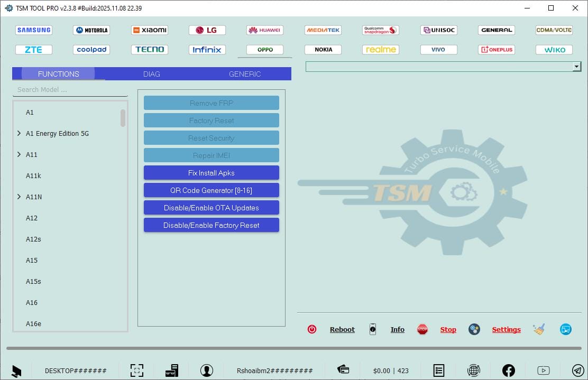Image resolution: width=588 pixels, height=380 pixels.
Task: Click the Fix Install Apks button
Action: tap(211, 172)
